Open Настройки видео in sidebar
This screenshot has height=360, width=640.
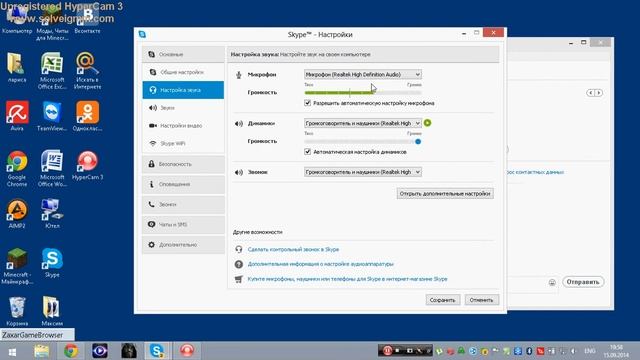pyautogui.click(x=183, y=126)
